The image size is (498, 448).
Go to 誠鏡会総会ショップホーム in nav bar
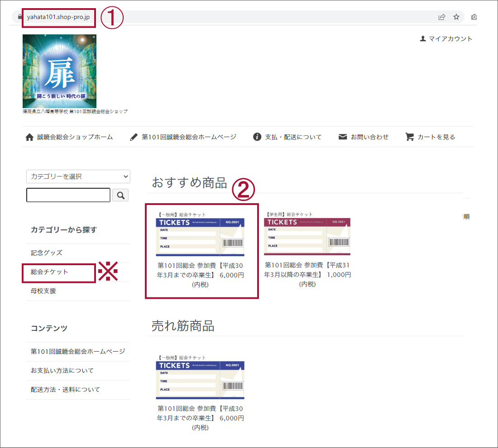pos(70,137)
